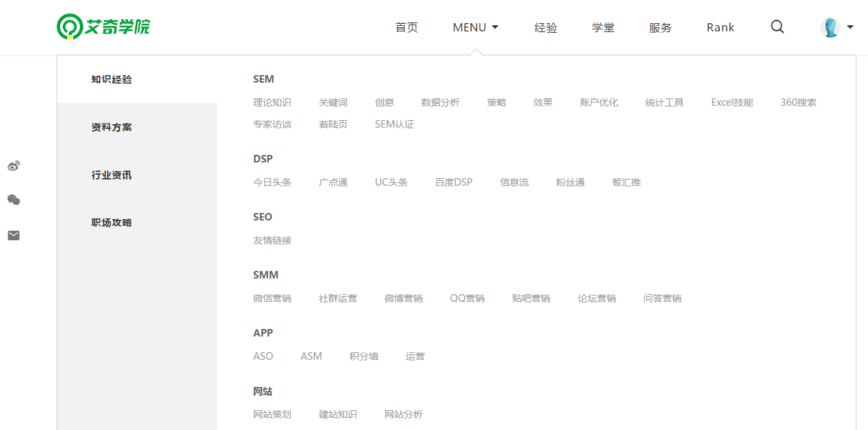Open the 网站策划 link
868x430 pixels.
click(272, 414)
